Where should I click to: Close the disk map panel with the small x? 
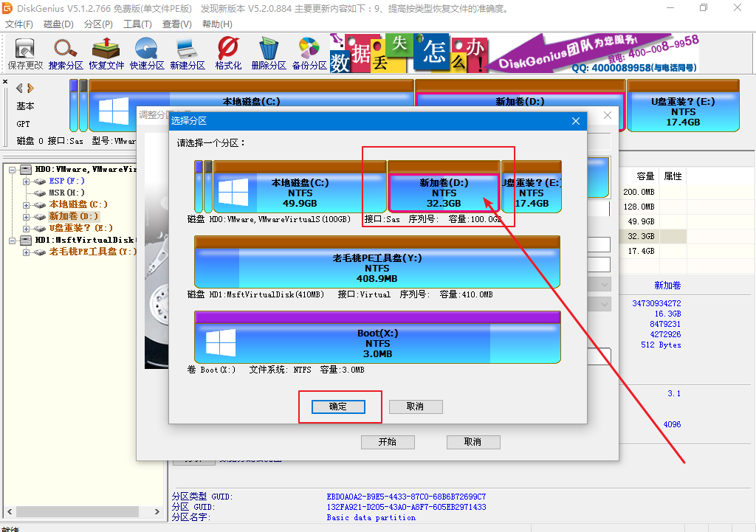tap(5, 82)
